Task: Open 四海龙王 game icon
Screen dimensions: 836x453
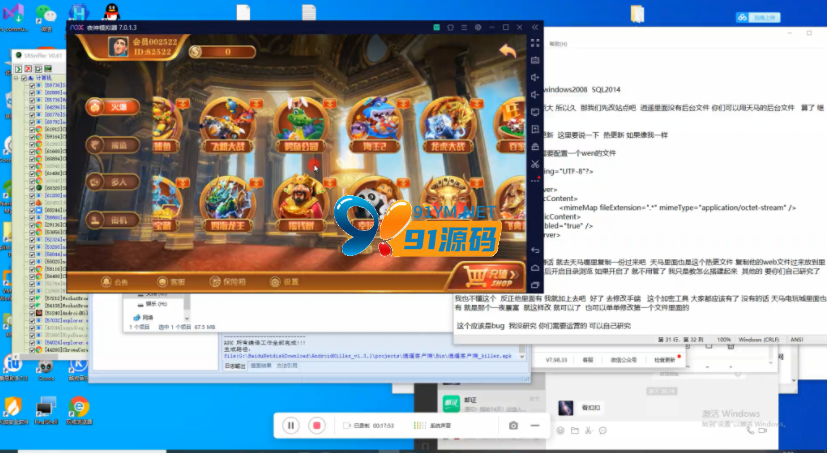Action: click(x=228, y=205)
